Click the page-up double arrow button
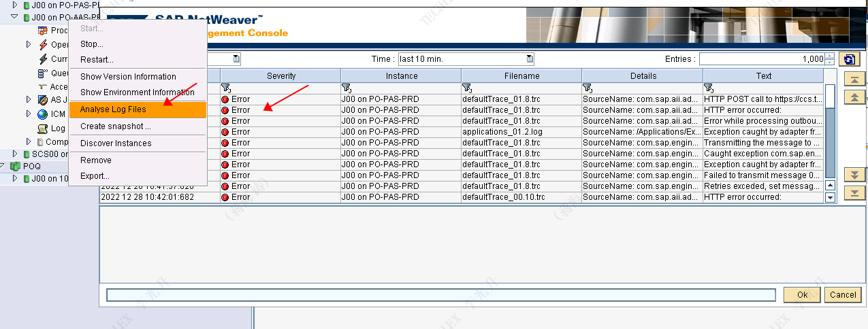 coord(854,97)
